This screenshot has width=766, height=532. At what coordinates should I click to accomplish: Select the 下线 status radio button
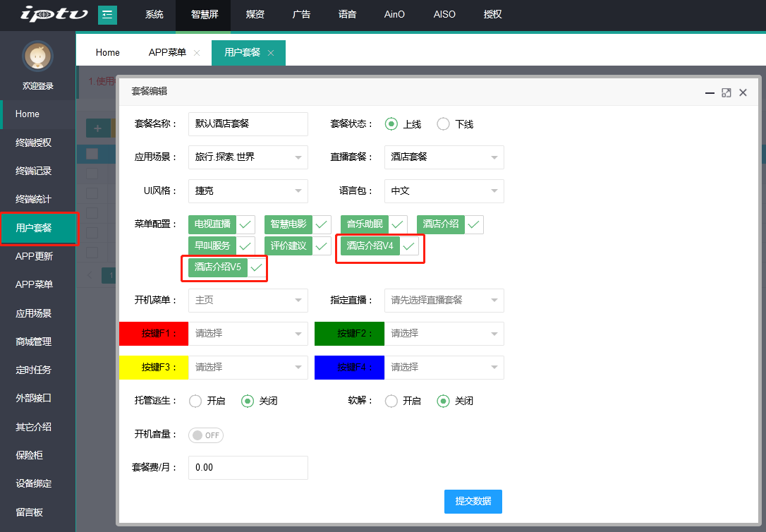click(444, 124)
